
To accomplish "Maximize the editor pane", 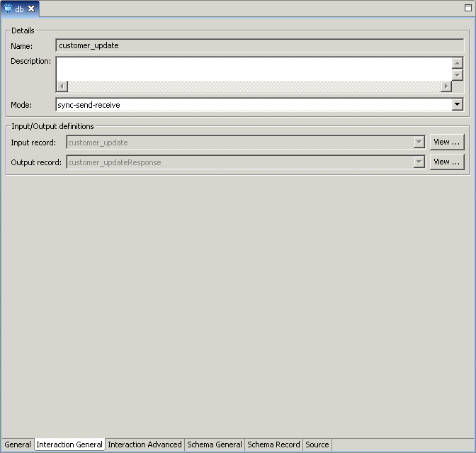I will (x=467, y=8).
